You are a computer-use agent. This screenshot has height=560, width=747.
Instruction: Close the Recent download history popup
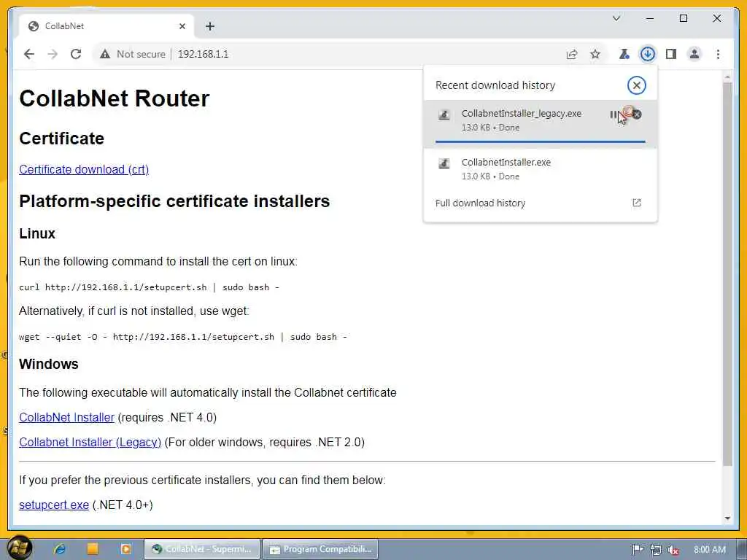click(636, 85)
